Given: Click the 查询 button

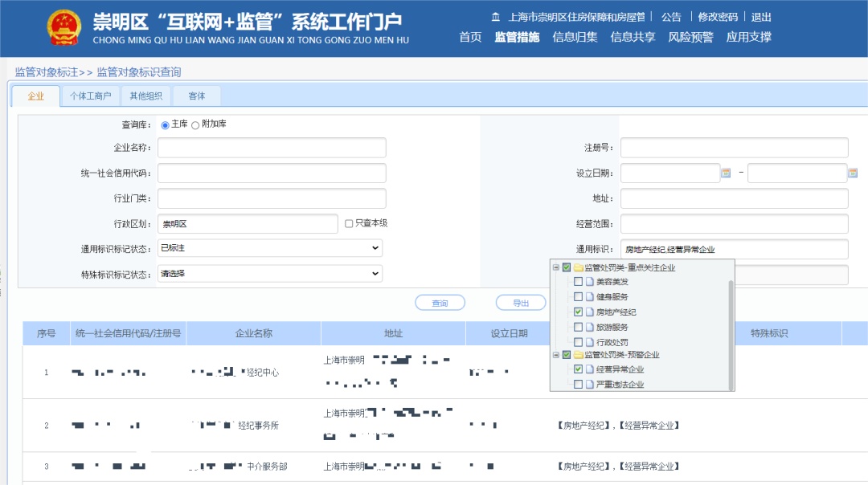Looking at the screenshot, I should coord(440,303).
